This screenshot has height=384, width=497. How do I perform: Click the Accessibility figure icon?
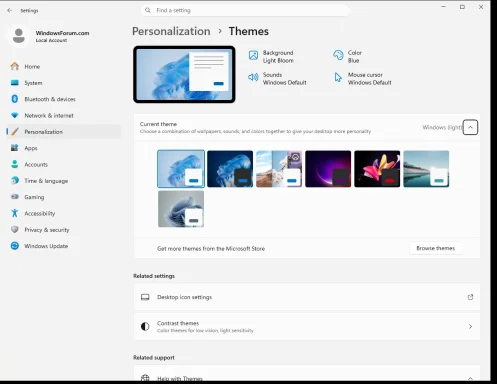point(15,213)
